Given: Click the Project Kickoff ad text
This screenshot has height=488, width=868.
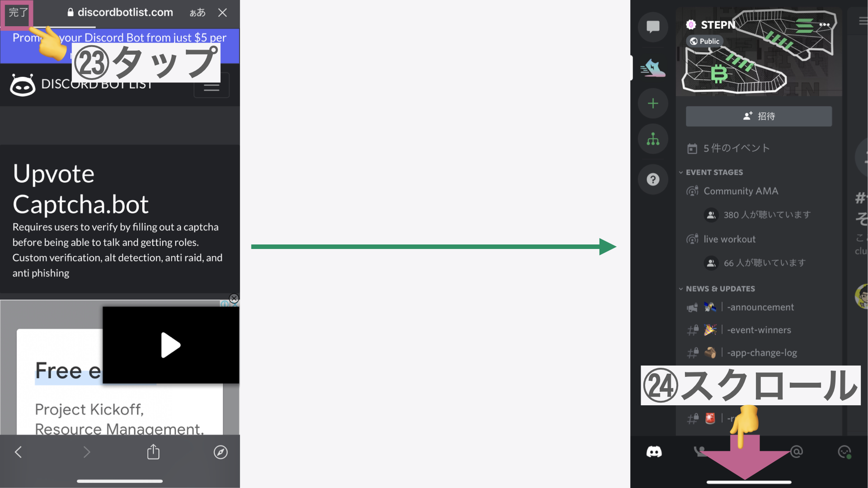Looking at the screenshot, I should click(89, 409).
